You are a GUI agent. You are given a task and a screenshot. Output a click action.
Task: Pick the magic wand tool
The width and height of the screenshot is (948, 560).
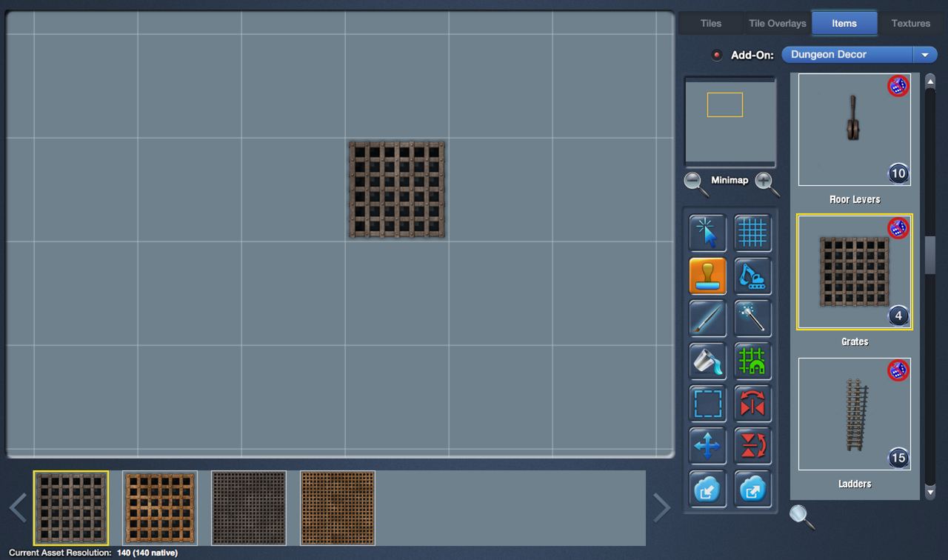tap(752, 319)
